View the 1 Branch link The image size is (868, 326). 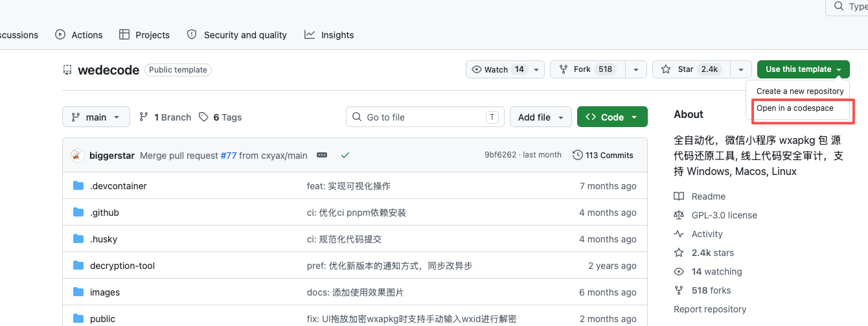(x=165, y=117)
